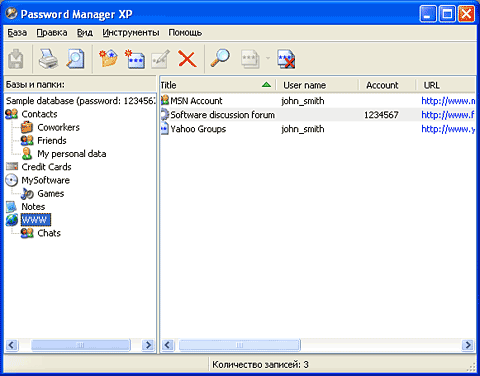Open the Вид menu
Image resolution: width=480 pixels, height=376 pixels.
pos(85,33)
